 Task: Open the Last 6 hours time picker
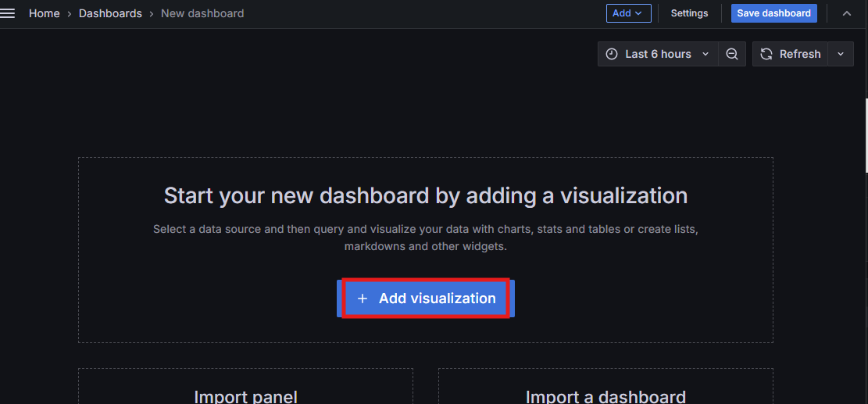click(x=658, y=54)
